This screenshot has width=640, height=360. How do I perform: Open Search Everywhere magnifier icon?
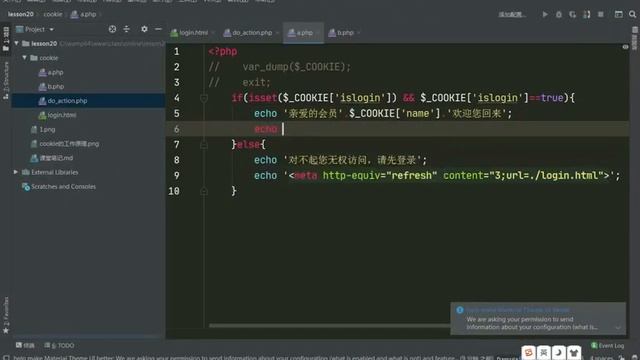point(632,14)
